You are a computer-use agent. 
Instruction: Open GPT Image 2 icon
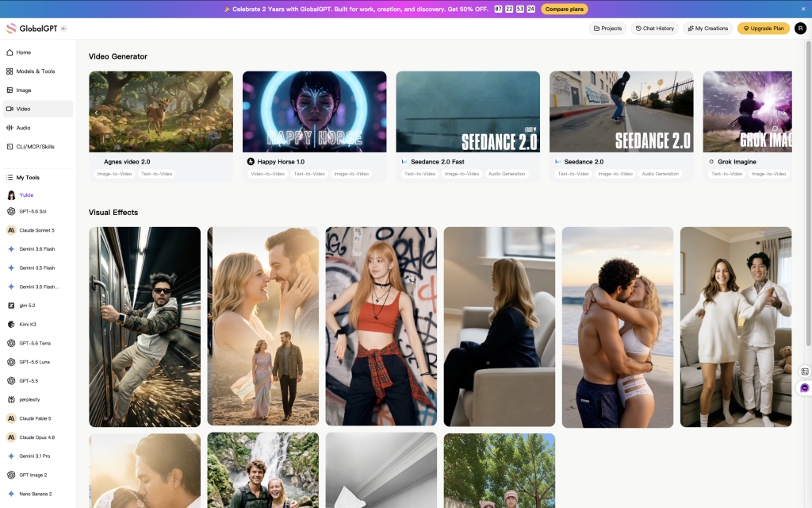click(x=11, y=475)
